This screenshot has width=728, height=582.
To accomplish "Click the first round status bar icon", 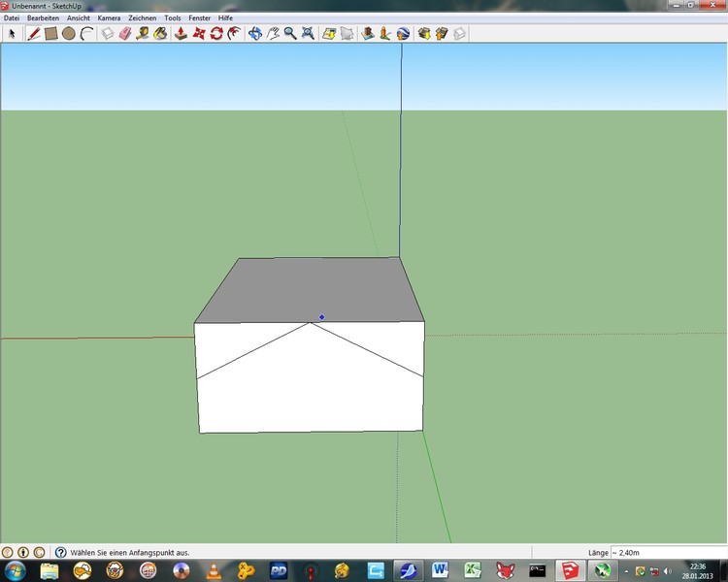I will pyautogui.click(x=7, y=552).
